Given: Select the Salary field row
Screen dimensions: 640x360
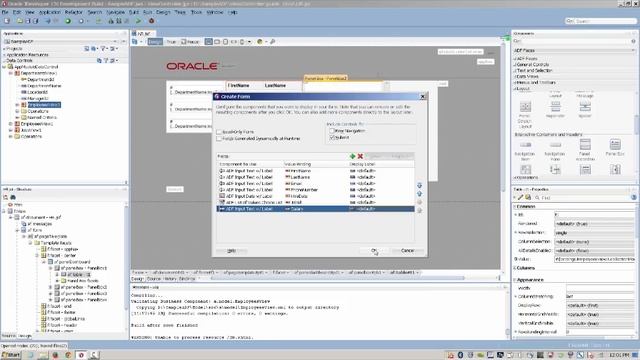Looking at the screenshot, I should pyautogui.click(x=315, y=209).
